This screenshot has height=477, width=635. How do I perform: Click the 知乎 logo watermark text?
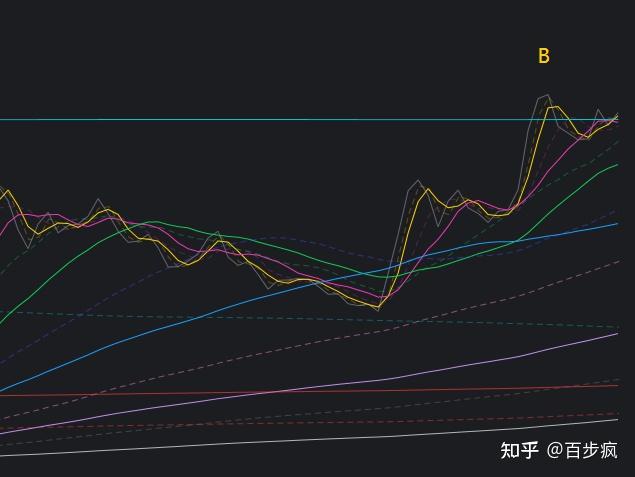coord(519,450)
